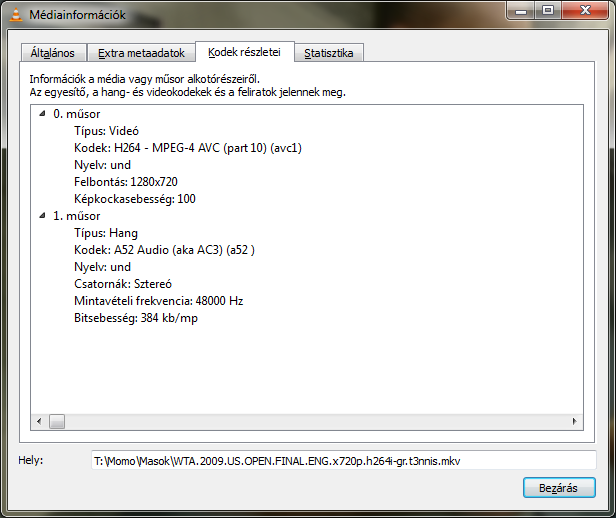
Task: Open the Extra metaadatok tab
Action: point(141,53)
